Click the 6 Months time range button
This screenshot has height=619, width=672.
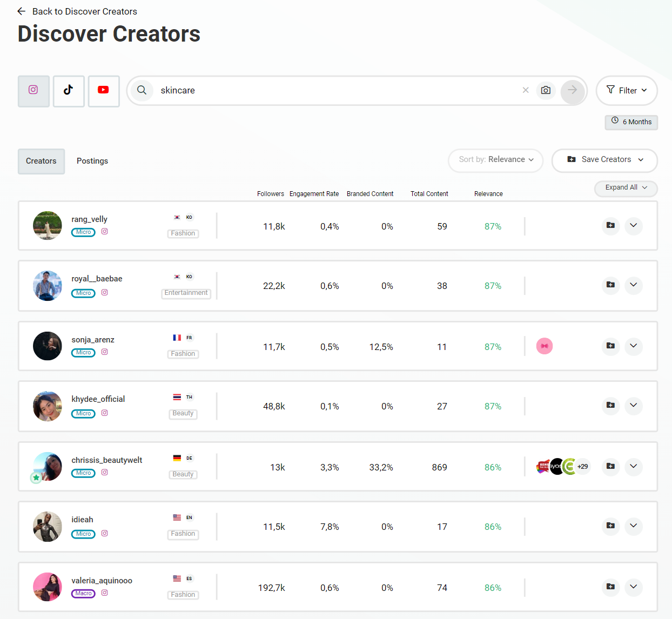[x=631, y=122]
